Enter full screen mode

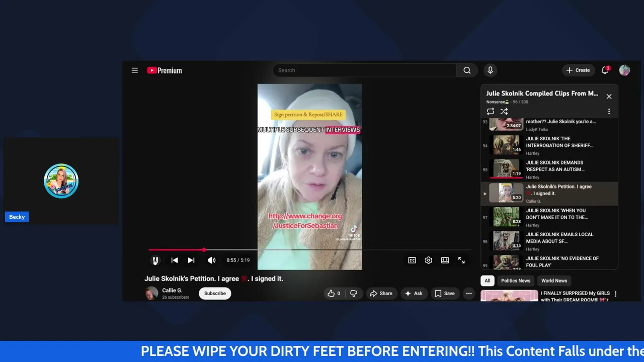point(461,260)
